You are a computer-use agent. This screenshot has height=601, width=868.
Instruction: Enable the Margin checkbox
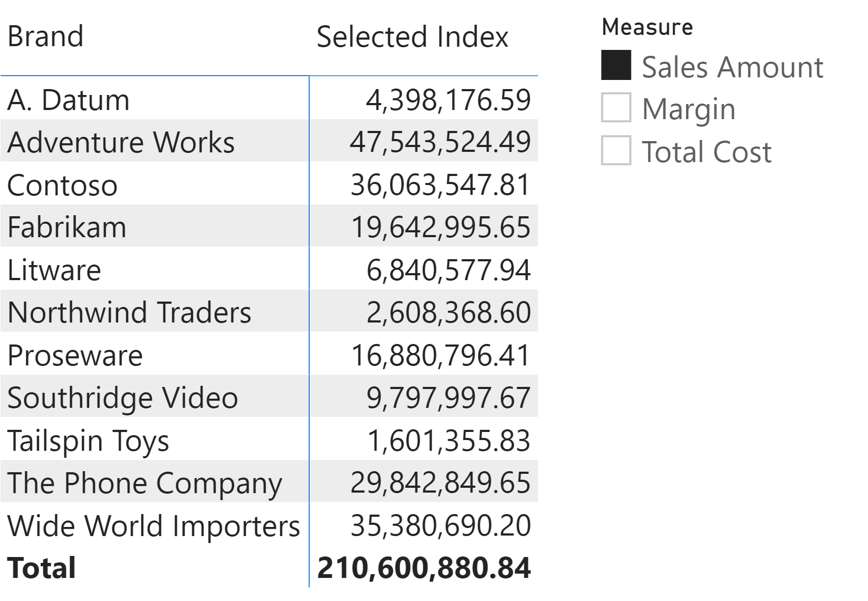[x=616, y=108]
